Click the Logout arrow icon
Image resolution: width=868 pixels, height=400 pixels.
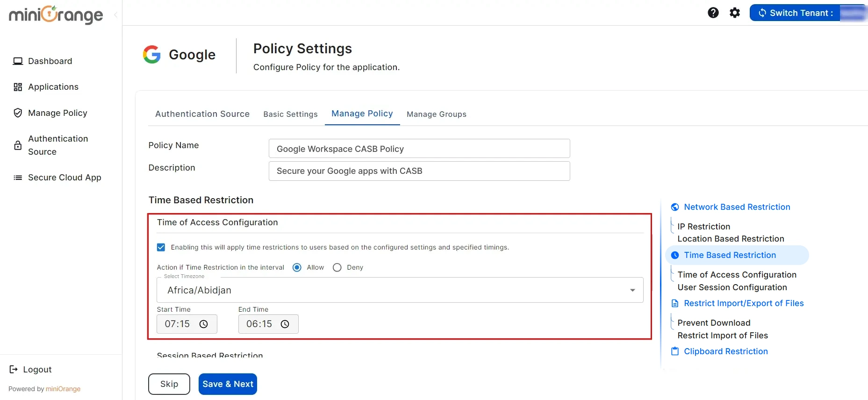point(14,370)
